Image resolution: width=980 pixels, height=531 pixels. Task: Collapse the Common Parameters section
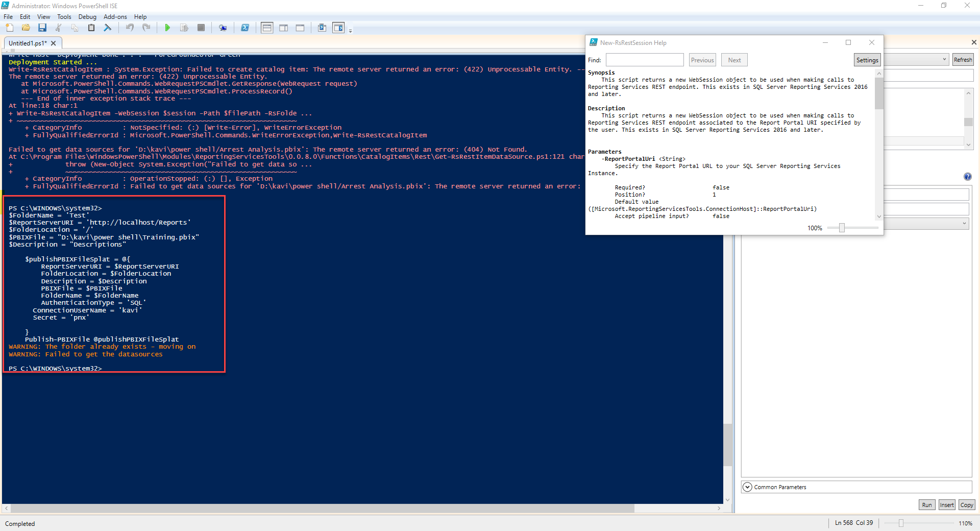click(x=747, y=487)
